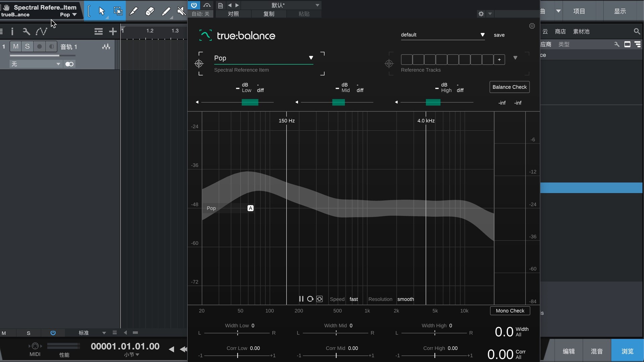Select the Split (knife) tool
Image resolution: width=644 pixels, height=362 pixels.
click(133, 11)
